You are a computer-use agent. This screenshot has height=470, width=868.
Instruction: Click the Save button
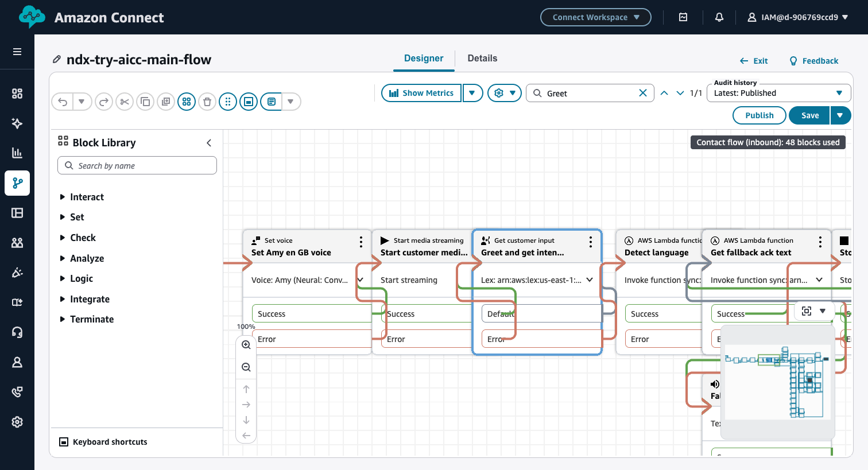pos(809,115)
